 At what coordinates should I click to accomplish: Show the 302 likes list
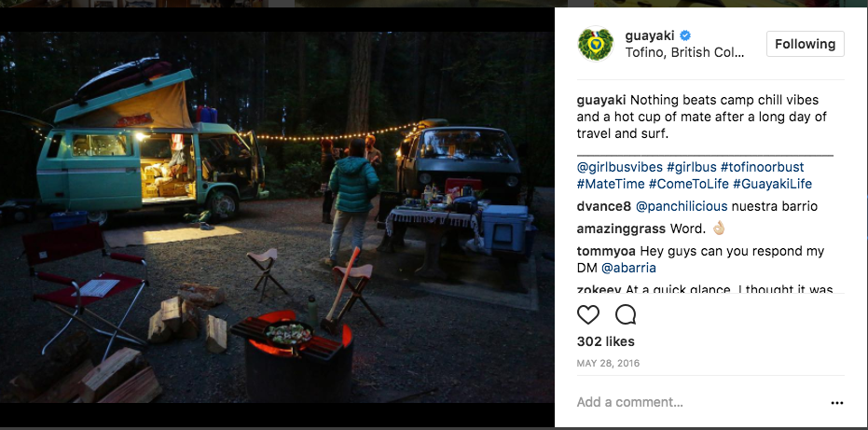(x=605, y=342)
